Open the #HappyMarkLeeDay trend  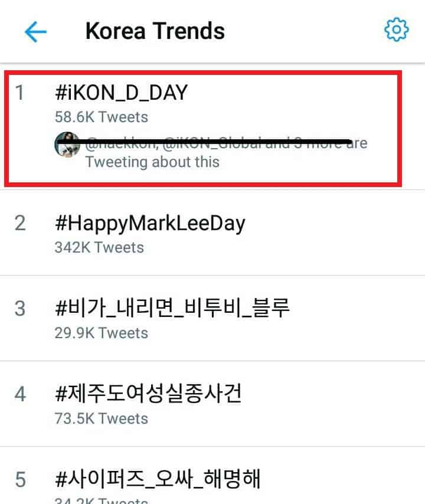[x=149, y=224]
